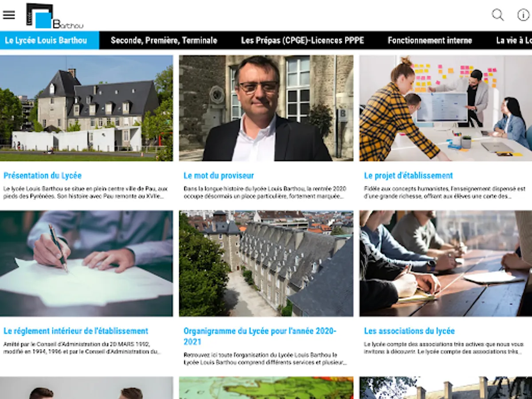Go to Fonctionnement interne tab
Image resolution: width=532 pixels, height=399 pixels.
[430, 40]
